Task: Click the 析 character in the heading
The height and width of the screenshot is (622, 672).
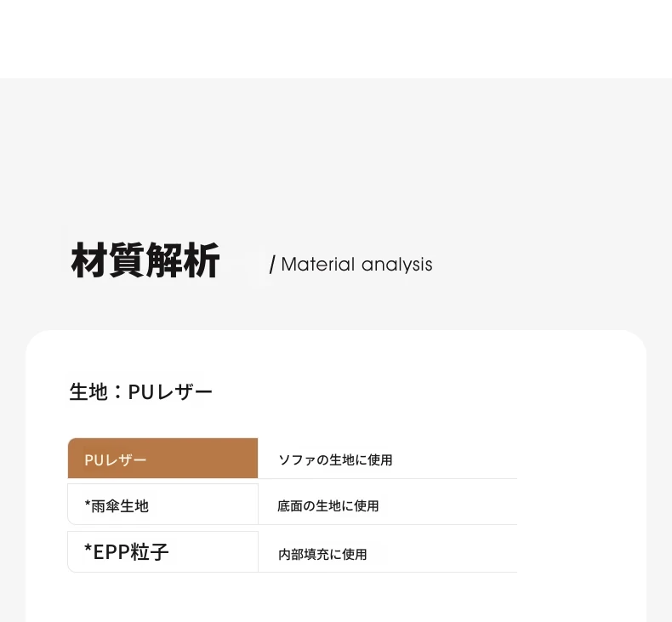Action: [202, 260]
